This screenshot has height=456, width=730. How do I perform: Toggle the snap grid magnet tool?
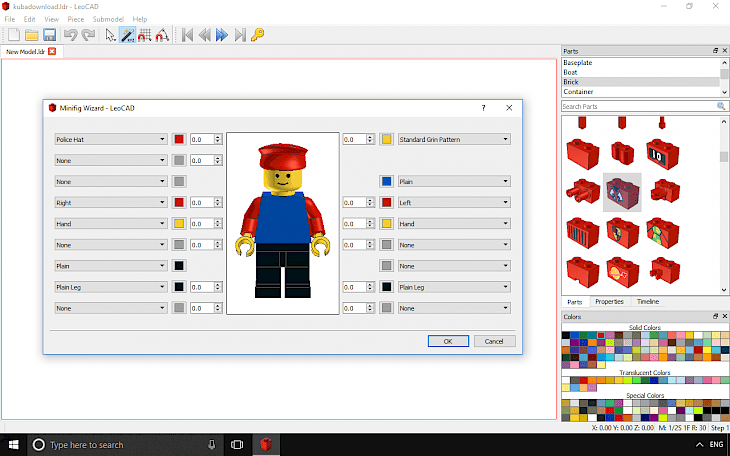145,35
